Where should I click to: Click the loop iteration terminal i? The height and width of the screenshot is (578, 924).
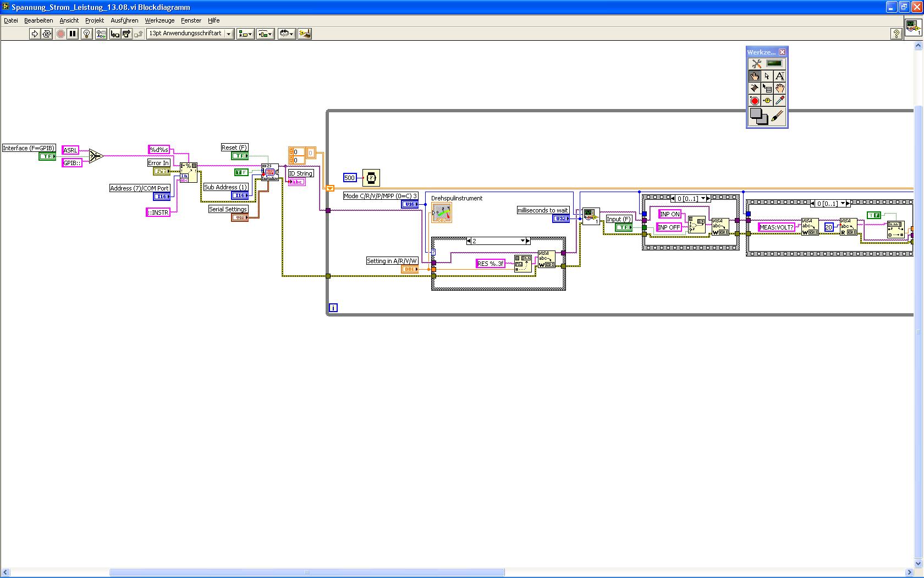(333, 308)
